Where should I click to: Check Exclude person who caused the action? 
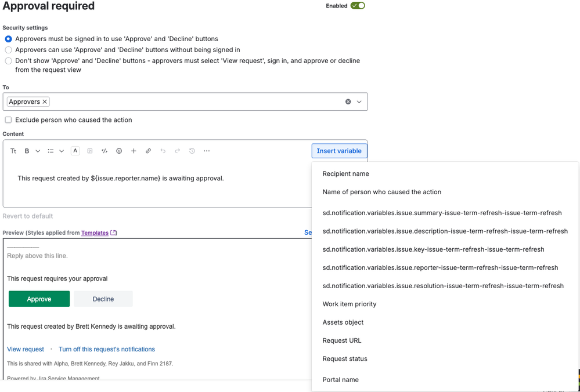(x=8, y=119)
